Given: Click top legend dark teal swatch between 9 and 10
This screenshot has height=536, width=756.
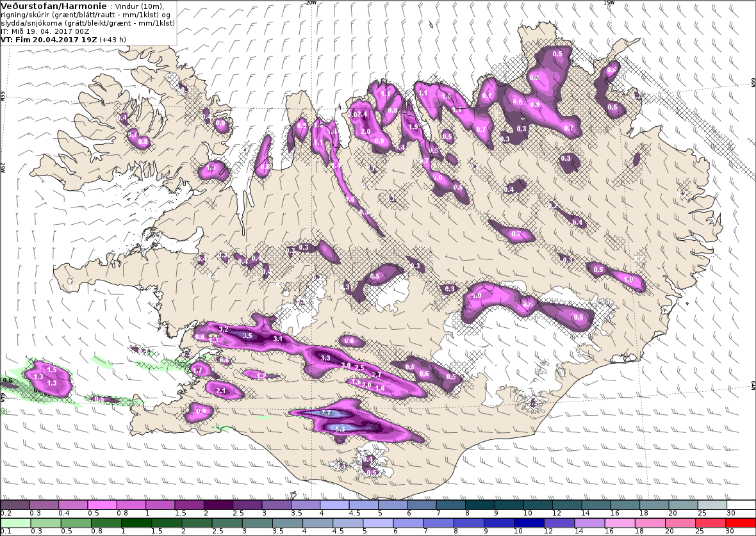Looking at the screenshot, I should [x=509, y=505].
